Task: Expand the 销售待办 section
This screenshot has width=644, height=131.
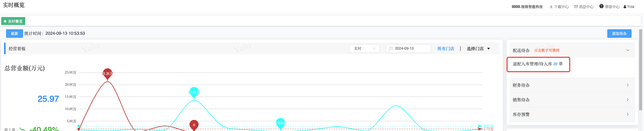Action: [x=572, y=100]
